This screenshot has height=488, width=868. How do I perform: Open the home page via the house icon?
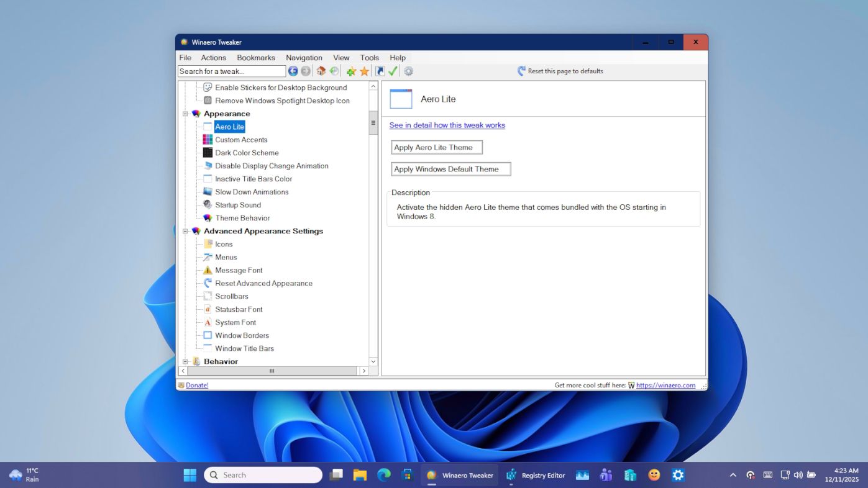point(321,71)
